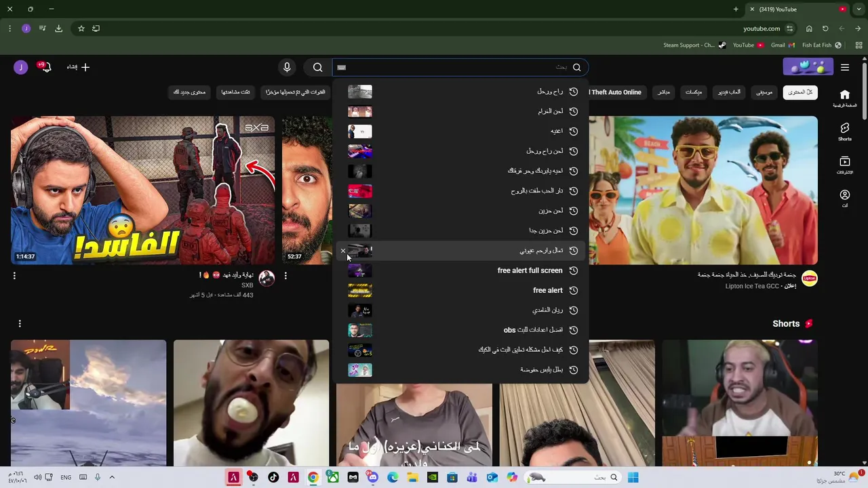Open the SXB channel avatar
Viewport: 868px width, 488px height.
267,278
